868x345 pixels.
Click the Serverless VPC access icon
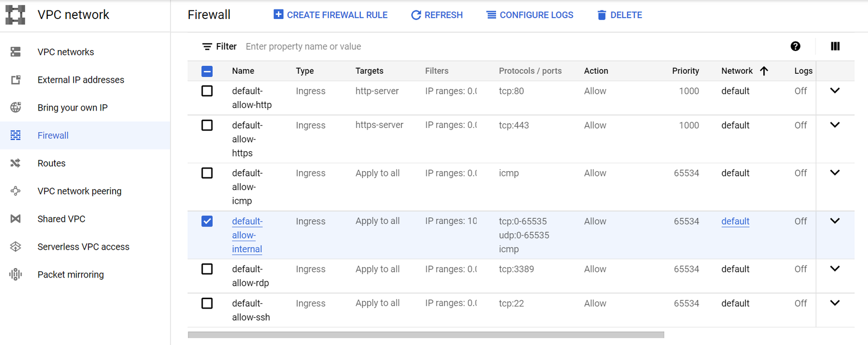16,247
